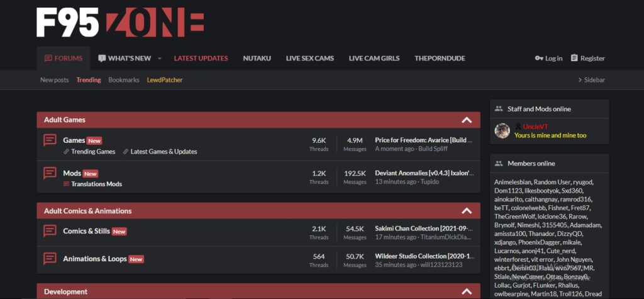644x299 pixels.
Task: Click the Adult Games category header title
Action: point(65,120)
